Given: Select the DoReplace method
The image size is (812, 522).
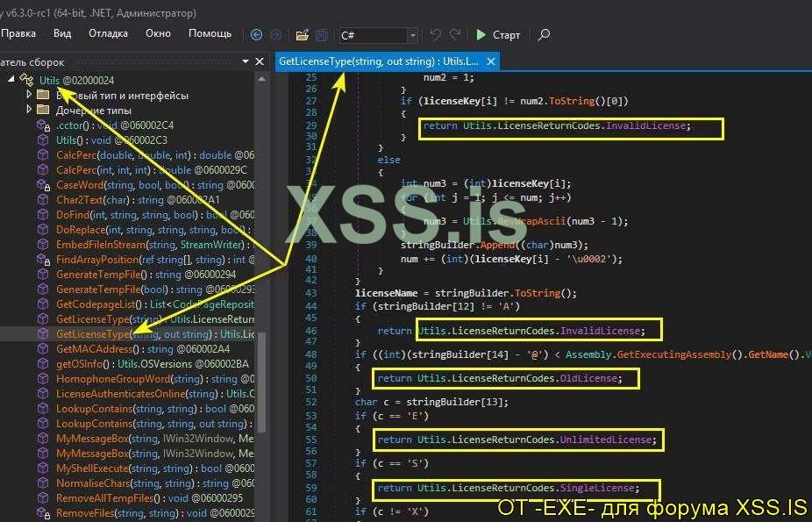Looking at the screenshot, I should coord(155,229).
